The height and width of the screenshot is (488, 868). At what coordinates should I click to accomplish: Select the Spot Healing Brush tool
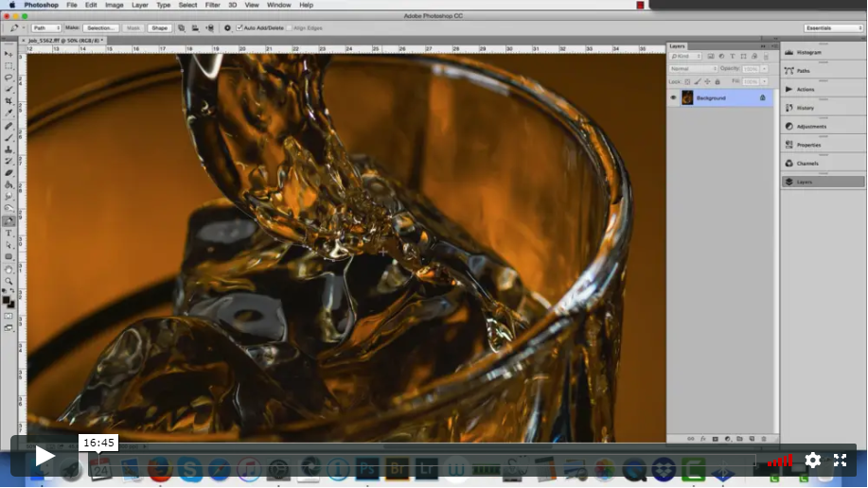coord(9,126)
